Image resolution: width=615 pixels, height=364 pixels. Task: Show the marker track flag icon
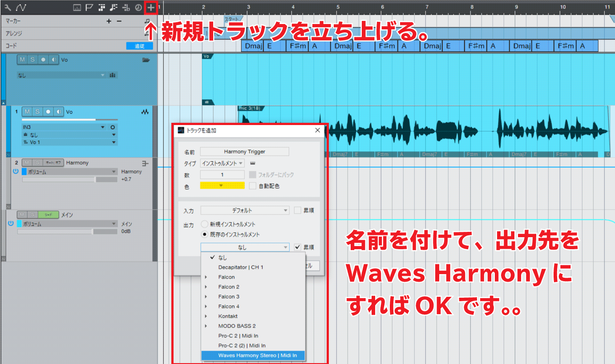[x=89, y=8]
